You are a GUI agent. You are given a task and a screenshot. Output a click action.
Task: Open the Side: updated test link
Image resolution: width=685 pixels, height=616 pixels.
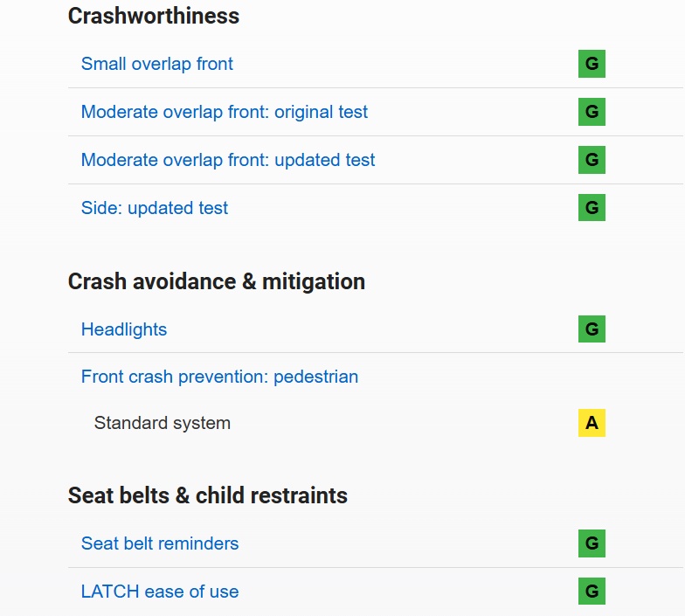pos(155,208)
